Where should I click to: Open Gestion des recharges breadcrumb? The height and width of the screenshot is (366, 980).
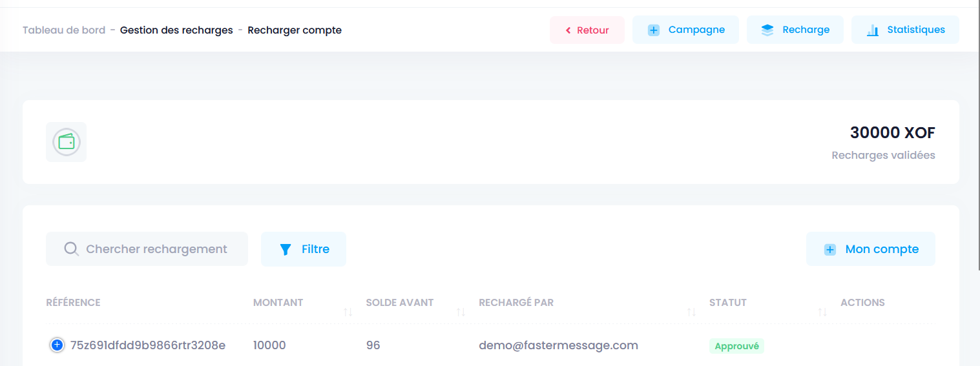pos(176,30)
